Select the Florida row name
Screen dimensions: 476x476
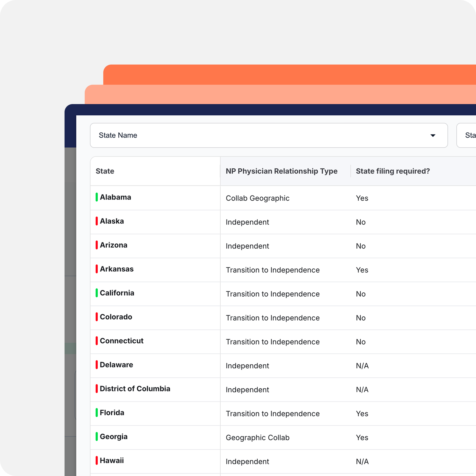click(x=112, y=413)
